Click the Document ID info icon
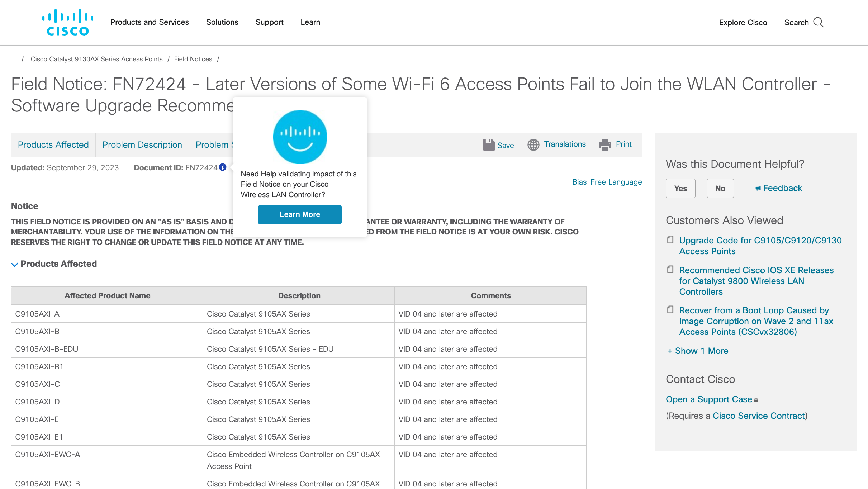 pyautogui.click(x=223, y=167)
